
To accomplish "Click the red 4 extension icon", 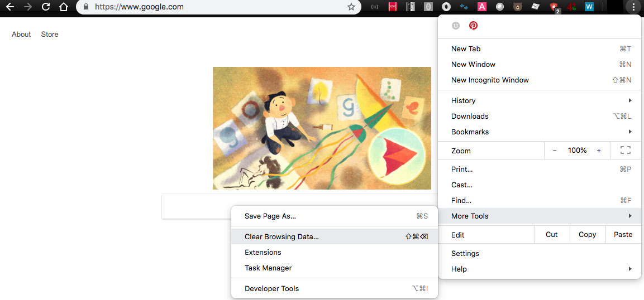I will [x=571, y=7].
